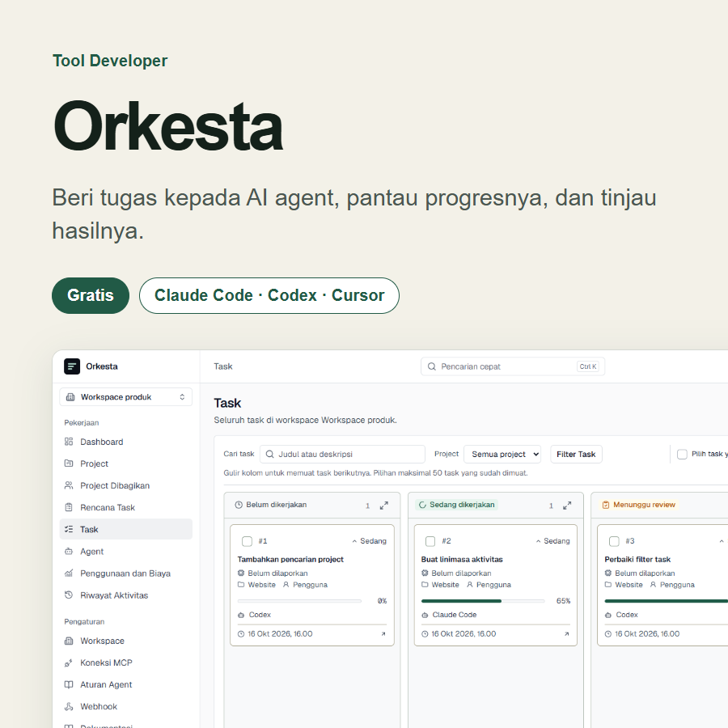Open Penggunaan dan Biaya page
The width and height of the screenshot is (728, 728).
(126, 574)
